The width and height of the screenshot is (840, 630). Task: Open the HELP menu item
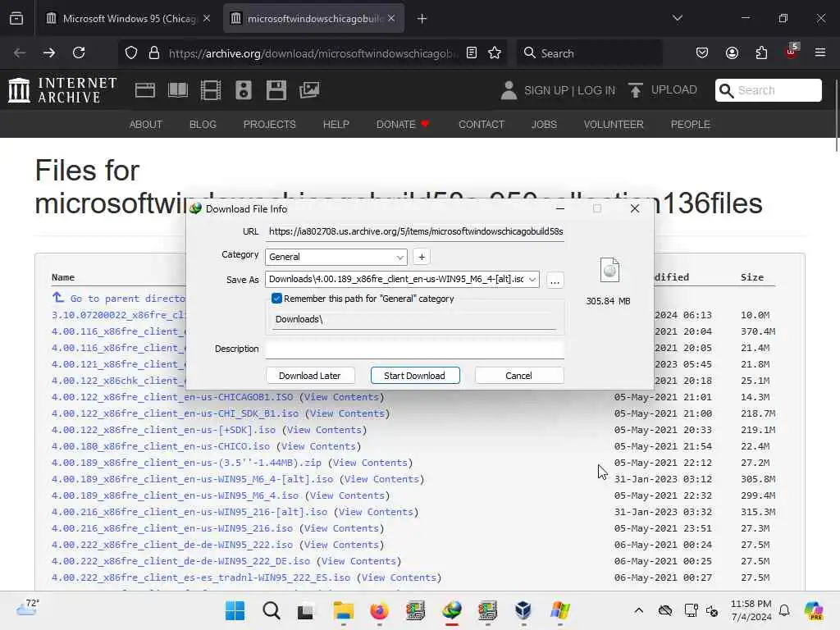click(x=336, y=125)
